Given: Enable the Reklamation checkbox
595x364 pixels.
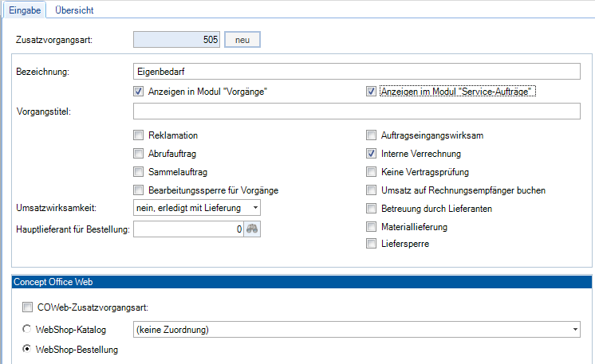Looking at the screenshot, I should [139, 135].
